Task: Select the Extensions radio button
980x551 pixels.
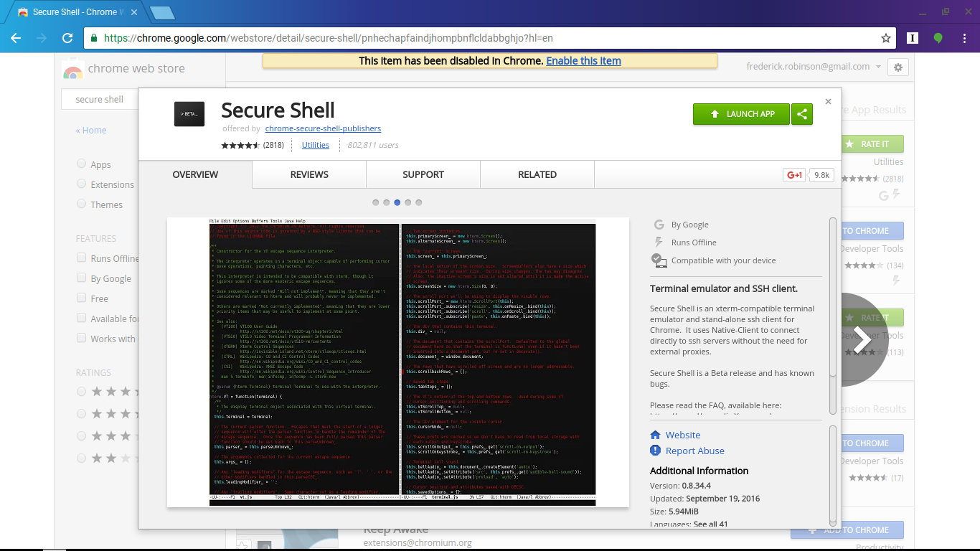Action: click(81, 184)
